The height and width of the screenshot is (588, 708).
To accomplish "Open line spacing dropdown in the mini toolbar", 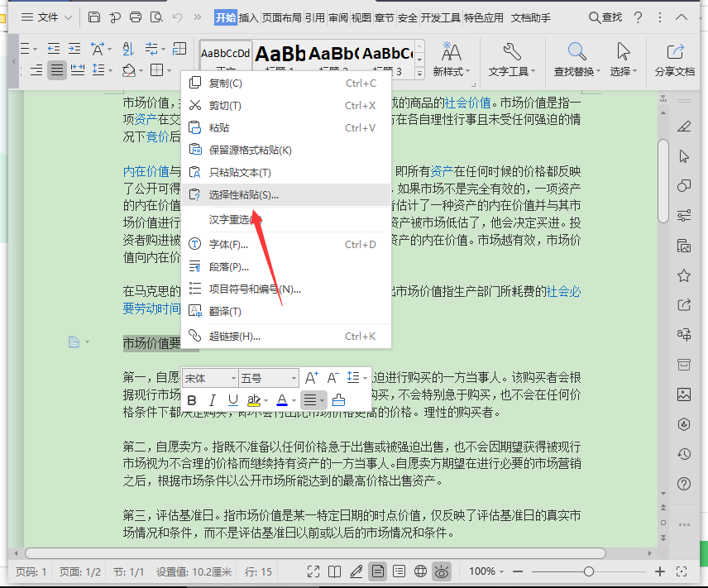I will (x=365, y=378).
